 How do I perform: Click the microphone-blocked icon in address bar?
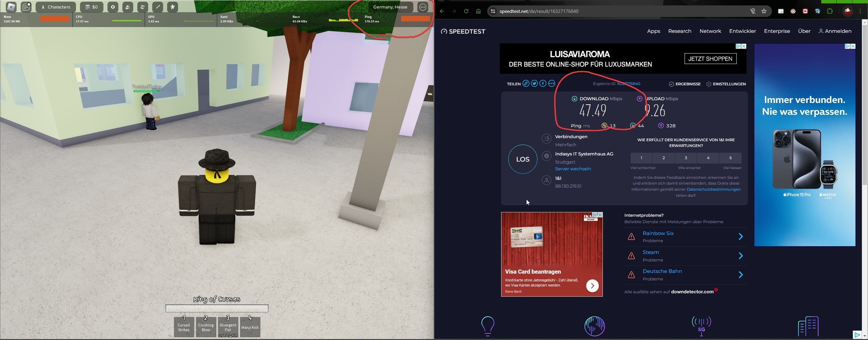tap(753, 11)
